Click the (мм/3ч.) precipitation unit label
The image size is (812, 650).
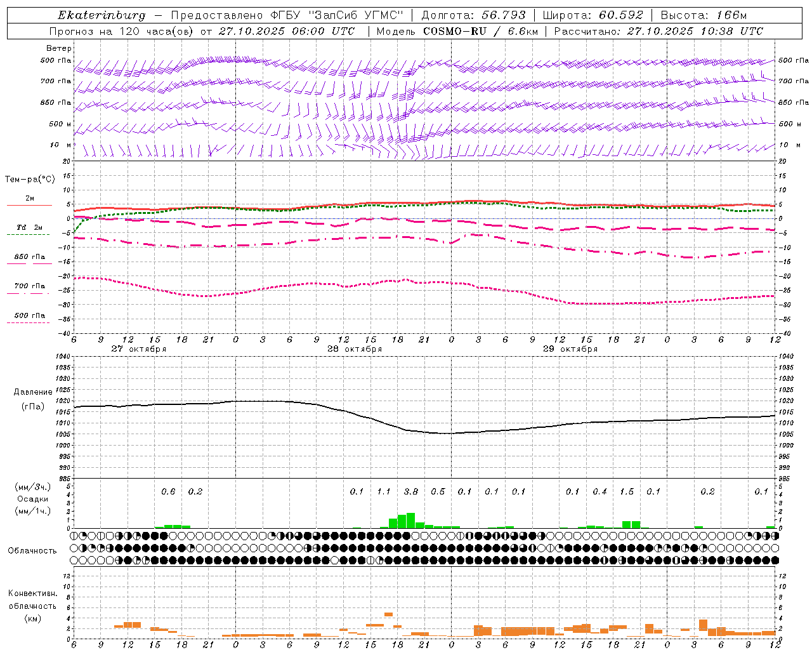[32, 487]
